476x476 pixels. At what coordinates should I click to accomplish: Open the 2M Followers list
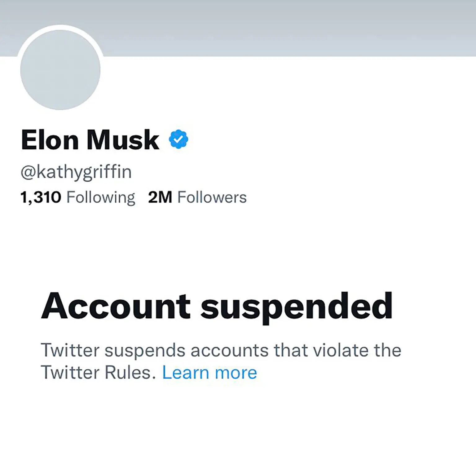tap(197, 197)
